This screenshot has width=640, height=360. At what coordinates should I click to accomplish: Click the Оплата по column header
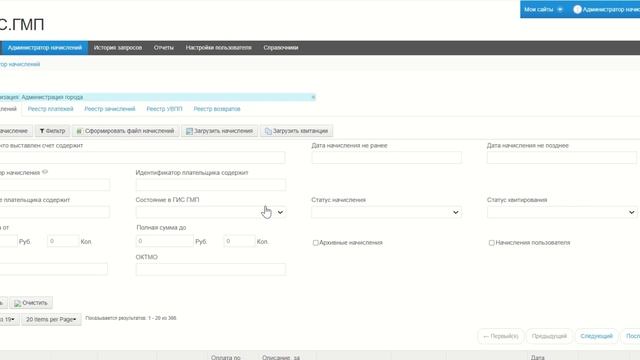[x=226, y=357]
